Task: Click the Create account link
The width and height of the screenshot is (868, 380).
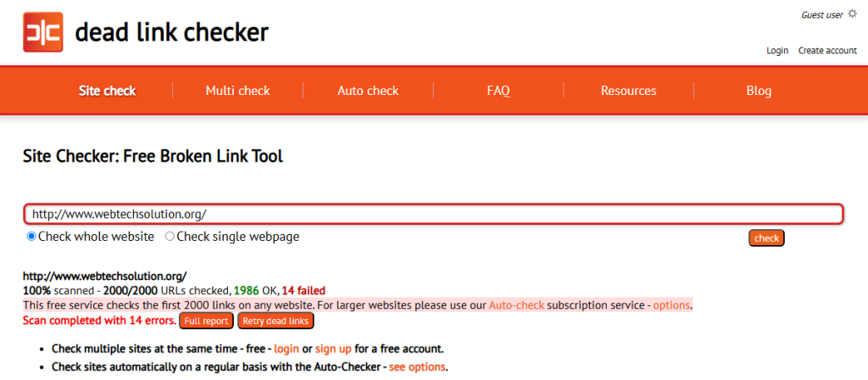Action: (827, 50)
